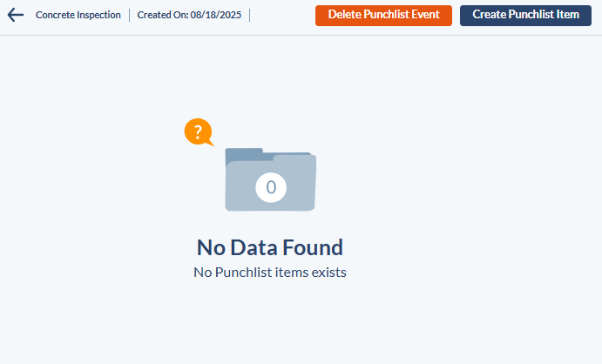This screenshot has width=602, height=364.
Task: Select the Created On date label
Action: [163, 15]
